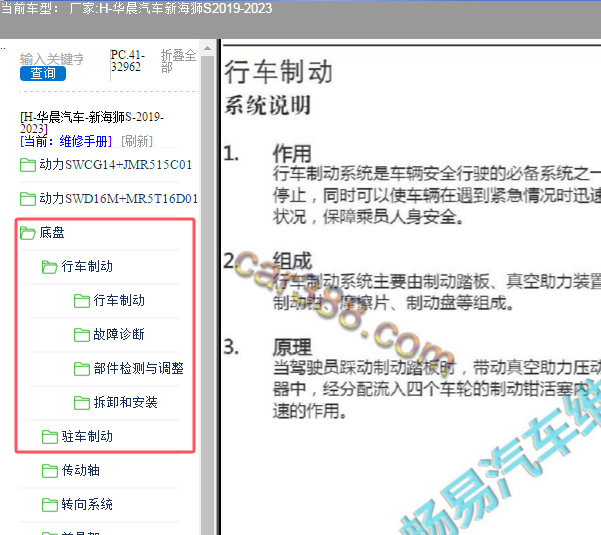Select the 传动轴 tree label

80,471
